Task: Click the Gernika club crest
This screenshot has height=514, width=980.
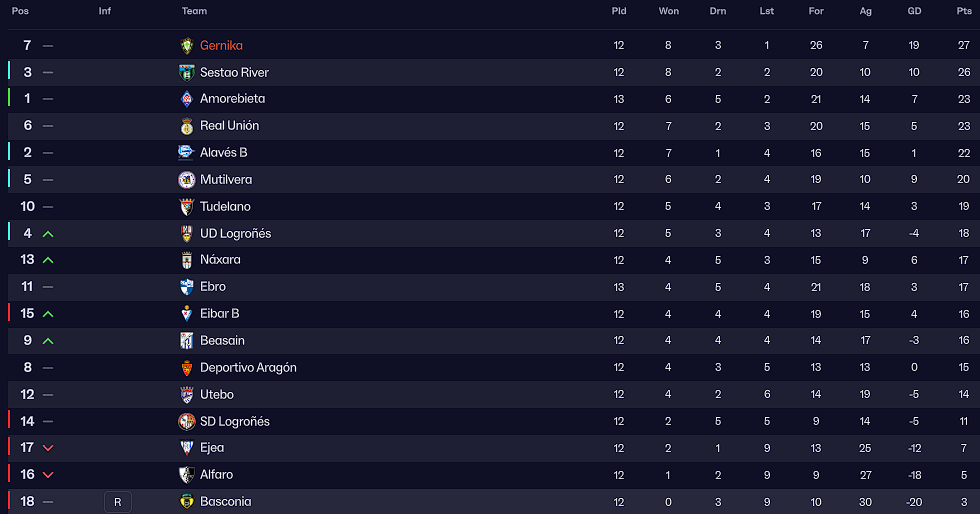Action: point(186,46)
